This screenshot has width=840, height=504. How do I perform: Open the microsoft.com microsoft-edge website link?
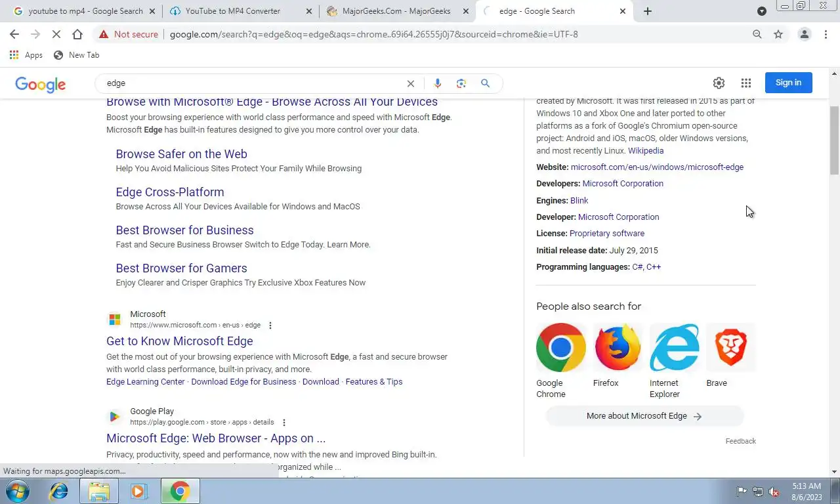click(x=657, y=167)
